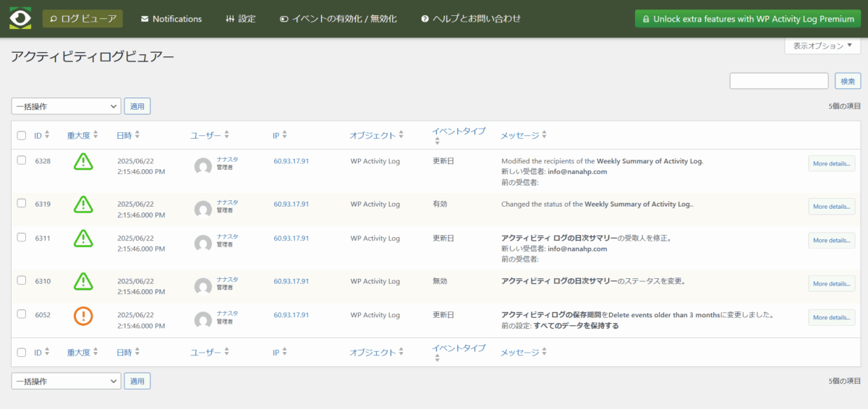Click IP 60.93.17.91 in row 6310
Viewport: 868px width, 409px height.
click(x=291, y=281)
